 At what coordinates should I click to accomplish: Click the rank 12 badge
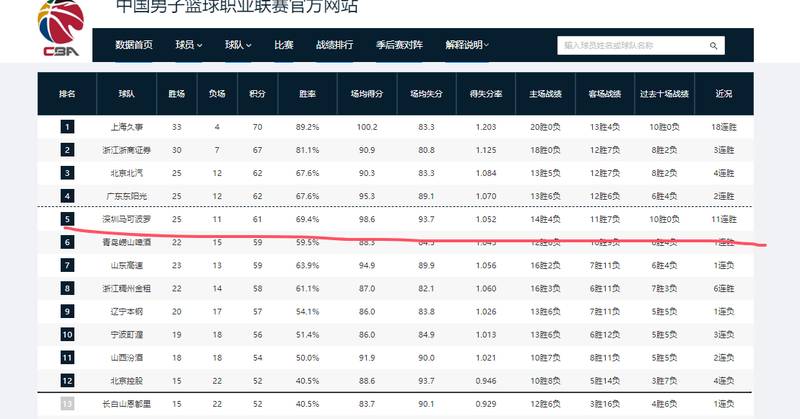(x=67, y=381)
